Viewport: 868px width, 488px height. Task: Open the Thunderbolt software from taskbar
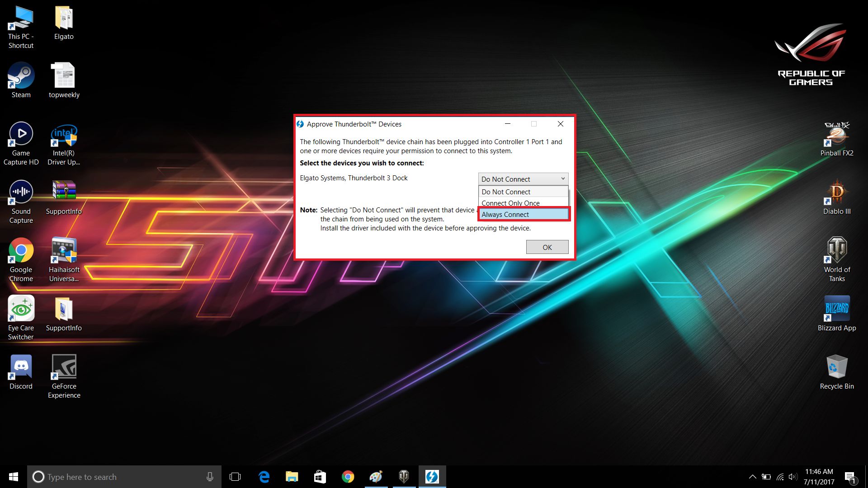432,477
